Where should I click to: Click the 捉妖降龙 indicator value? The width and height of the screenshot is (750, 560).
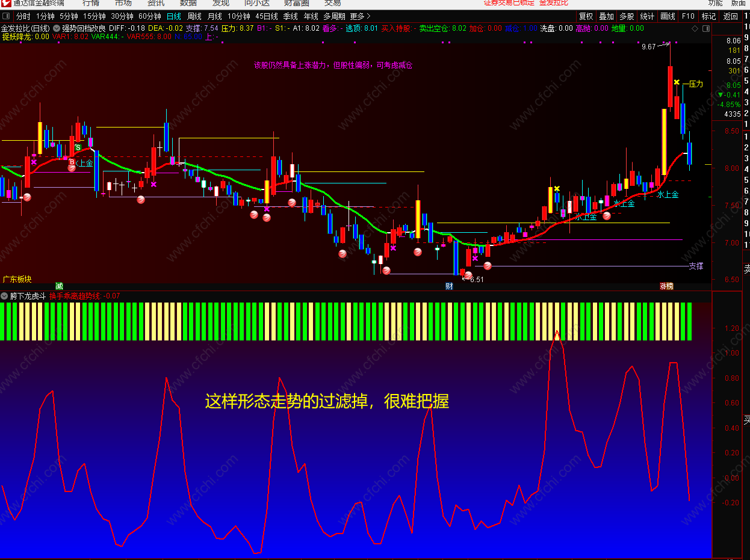tap(26, 37)
